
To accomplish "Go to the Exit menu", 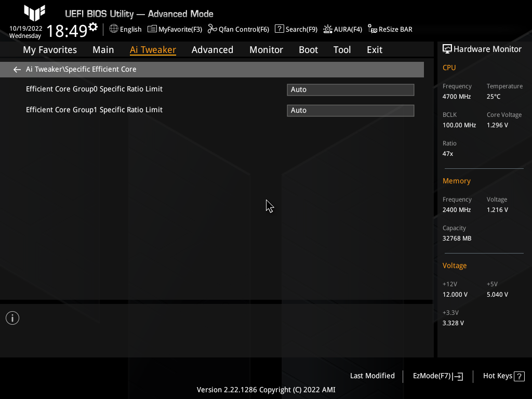I will (374, 49).
